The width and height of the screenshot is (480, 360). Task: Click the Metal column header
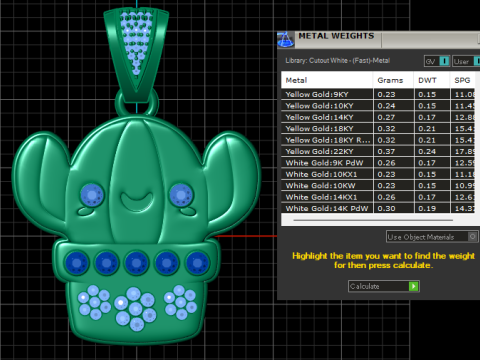[x=327, y=80]
